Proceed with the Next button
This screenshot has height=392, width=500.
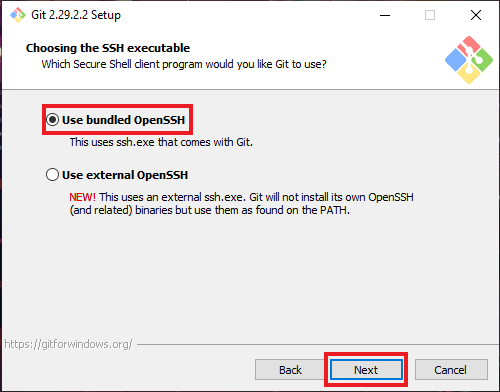point(366,370)
